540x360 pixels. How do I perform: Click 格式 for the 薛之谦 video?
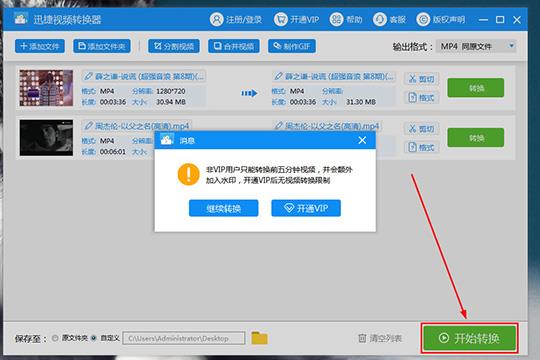(422, 98)
